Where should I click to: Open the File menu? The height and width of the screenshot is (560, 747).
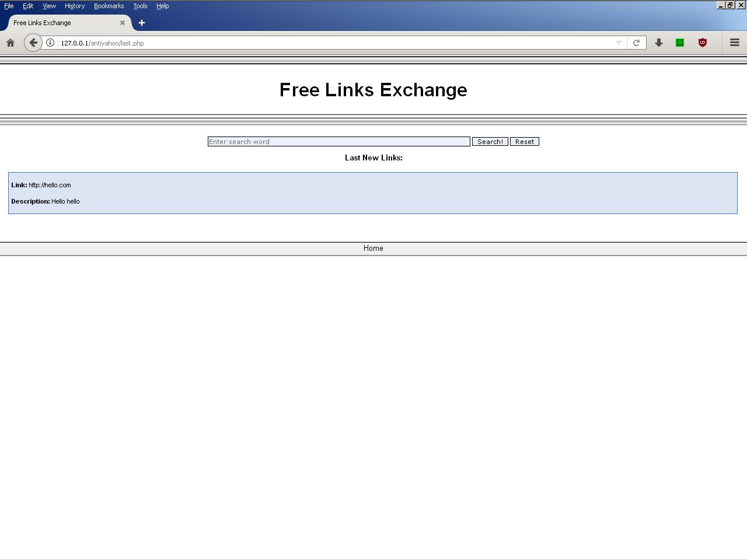(x=9, y=6)
